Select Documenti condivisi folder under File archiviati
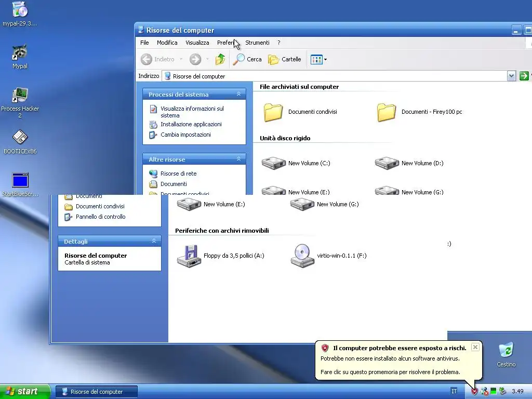Screen dimensions: 532x399 pyautogui.click(x=300, y=112)
